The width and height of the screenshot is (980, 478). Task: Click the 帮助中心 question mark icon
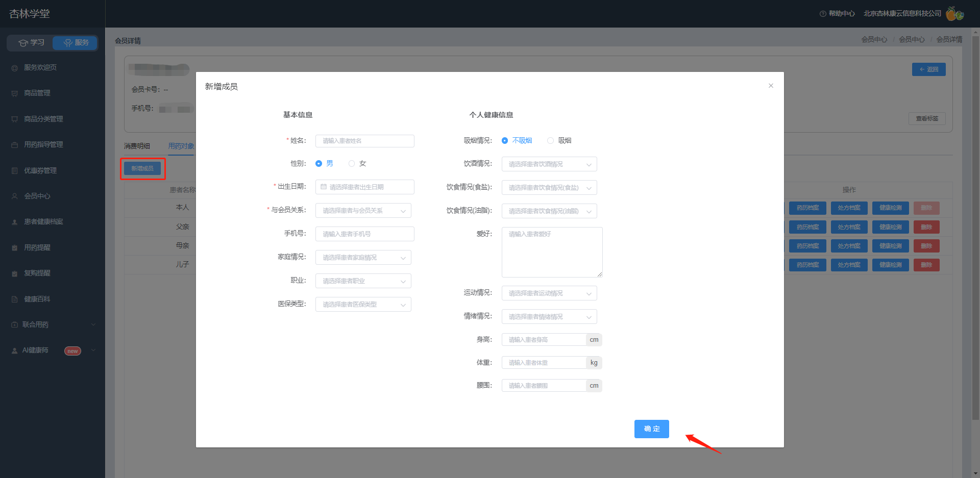(823, 14)
